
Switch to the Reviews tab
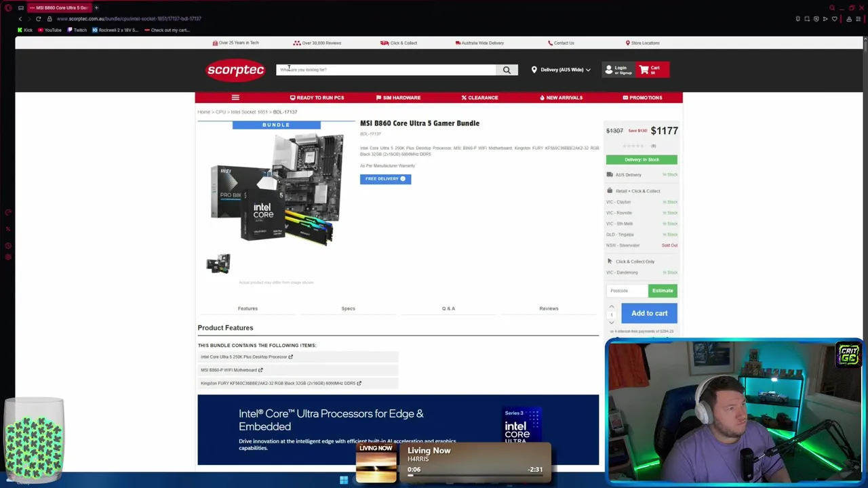coord(549,308)
